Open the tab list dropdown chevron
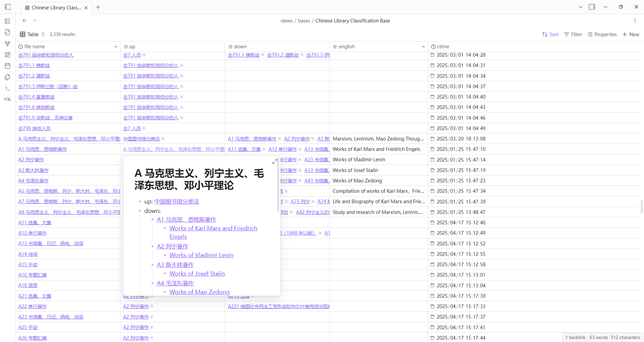The image size is (644, 342). coord(581,7)
